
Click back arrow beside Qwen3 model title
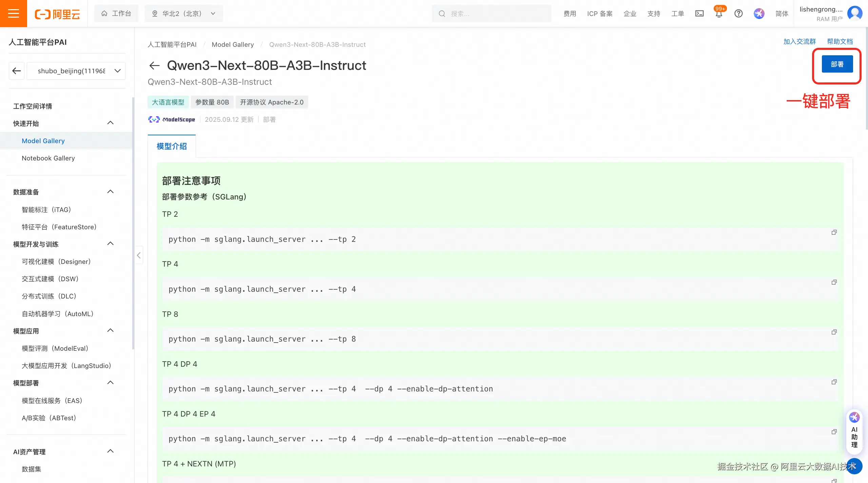coord(155,65)
